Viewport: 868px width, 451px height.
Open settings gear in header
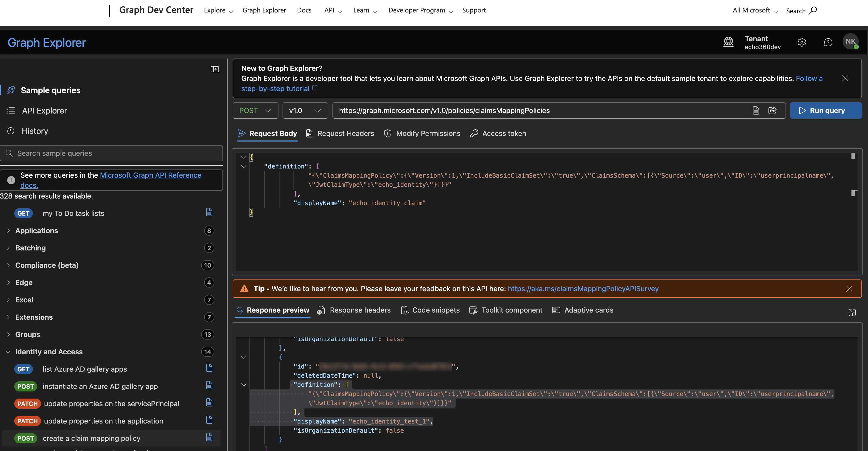802,42
